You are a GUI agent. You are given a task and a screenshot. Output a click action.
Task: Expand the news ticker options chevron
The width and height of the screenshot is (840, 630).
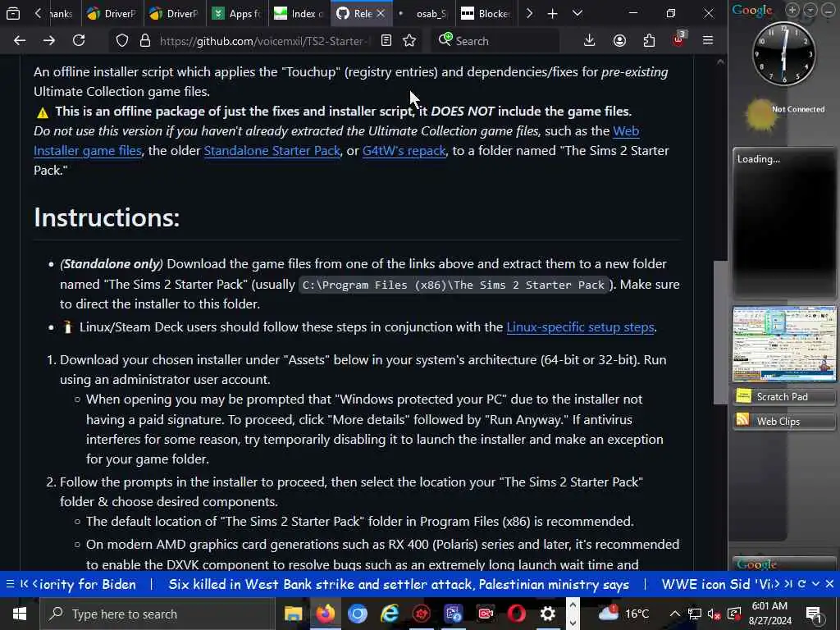pos(816,584)
